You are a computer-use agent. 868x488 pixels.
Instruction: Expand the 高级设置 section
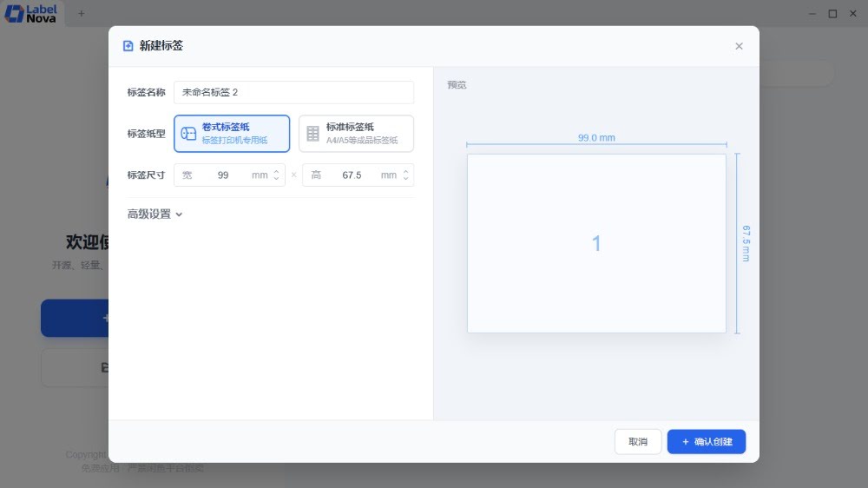(155, 214)
